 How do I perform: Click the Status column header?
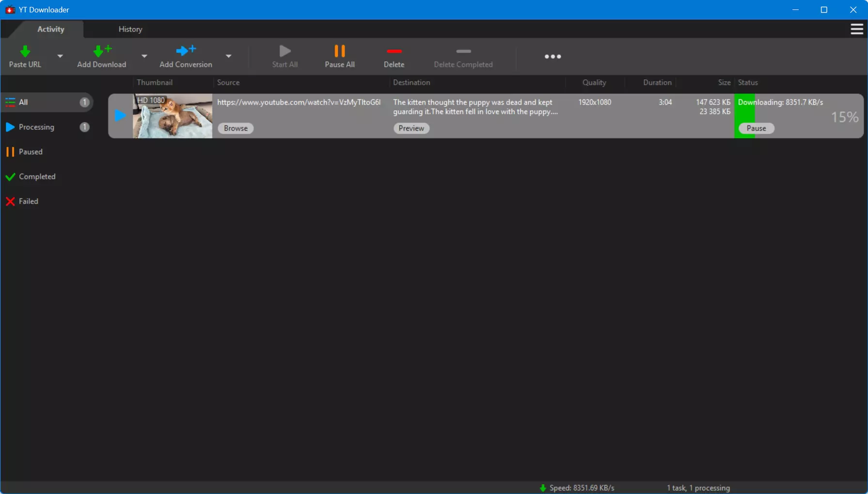(748, 82)
